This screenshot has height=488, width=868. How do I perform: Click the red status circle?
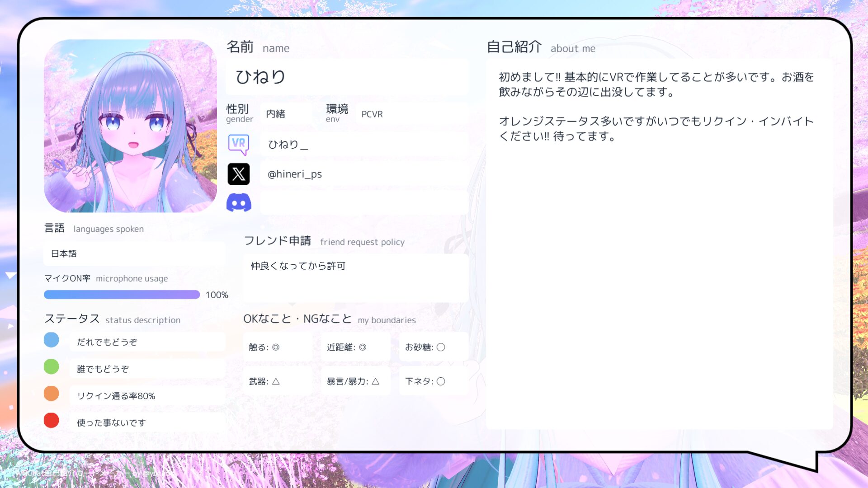coord(52,420)
